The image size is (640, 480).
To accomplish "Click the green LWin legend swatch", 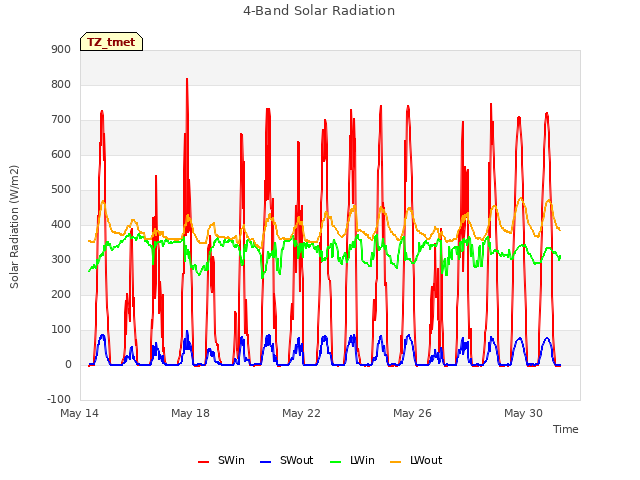I will click(x=336, y=462).
